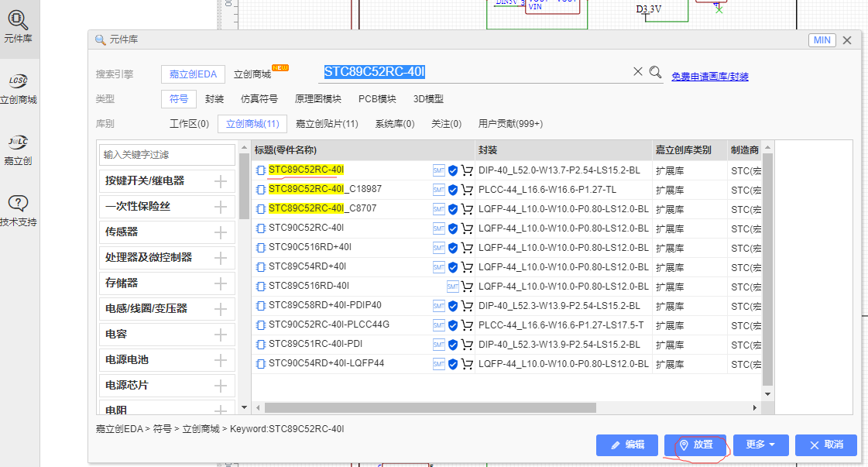Image resolution: width=868 pixels, height=467 pixels.
Task: Click verified shield for STC89C51RC-40I-PDI
Action: 453,345
